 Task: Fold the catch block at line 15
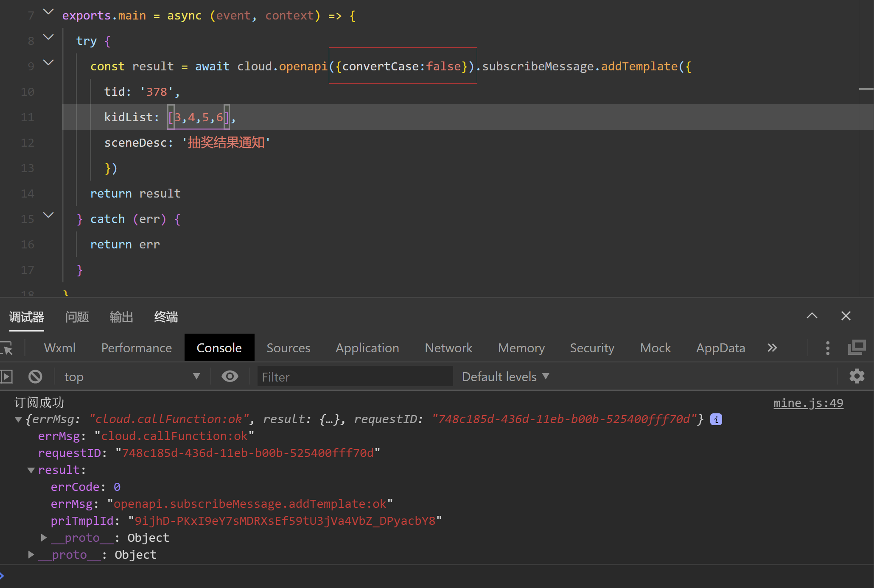pyautogui.click(x=49, y=215)
